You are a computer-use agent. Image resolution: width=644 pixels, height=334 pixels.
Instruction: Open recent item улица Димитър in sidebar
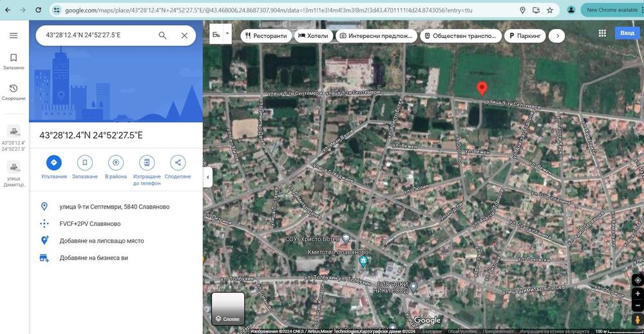pyautogui.click(x=14, y=174)
